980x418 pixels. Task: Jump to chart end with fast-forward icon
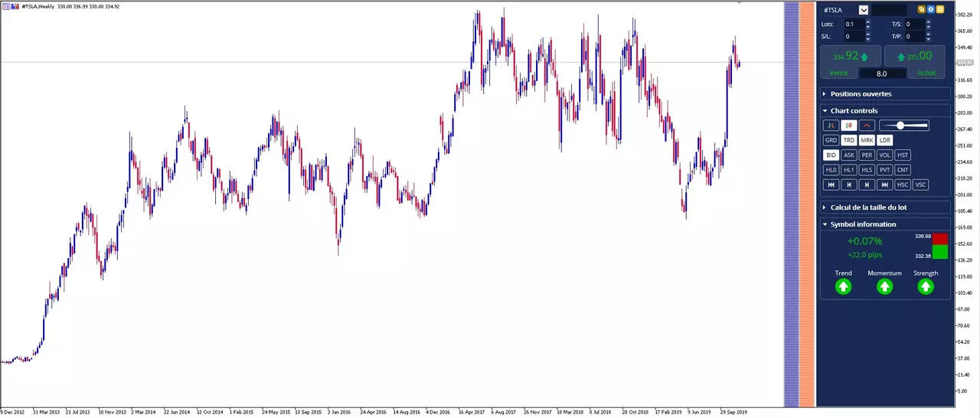pyautogui.click(x=884, y=185)
